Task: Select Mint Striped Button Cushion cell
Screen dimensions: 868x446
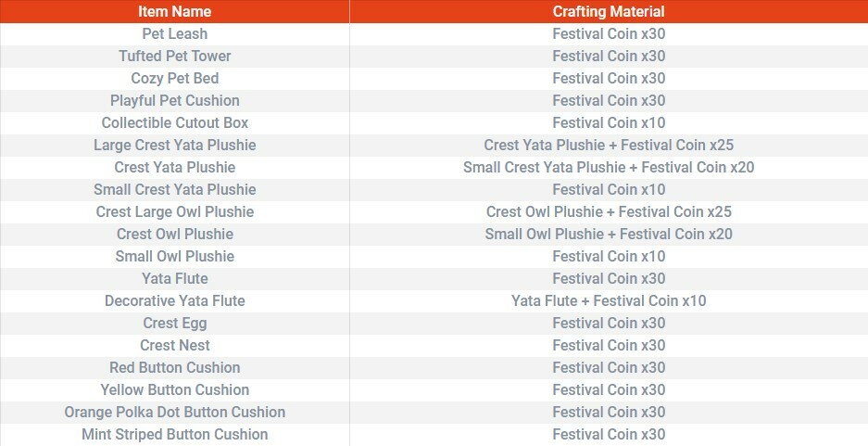Action: [174, 434]
